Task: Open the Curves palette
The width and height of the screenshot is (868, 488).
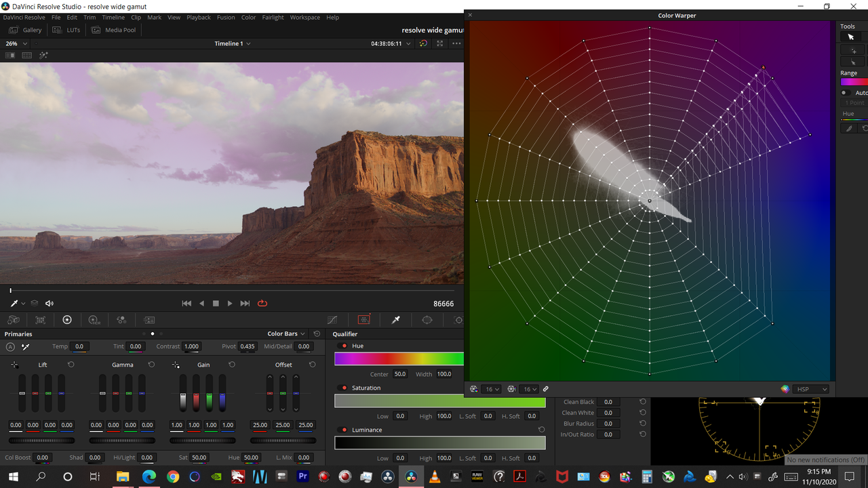Action: (x=332, y=320)
